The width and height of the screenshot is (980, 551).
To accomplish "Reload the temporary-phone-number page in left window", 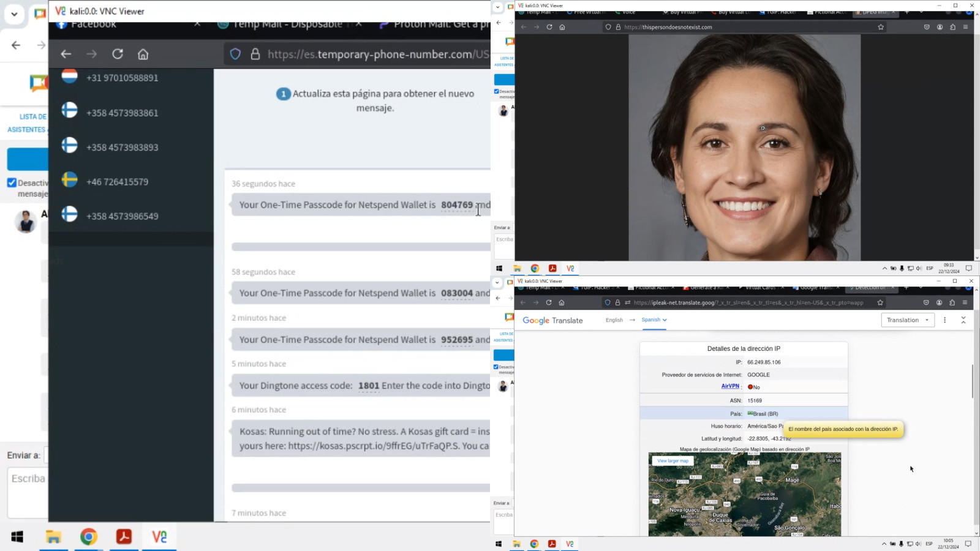I will coord(118,54).
